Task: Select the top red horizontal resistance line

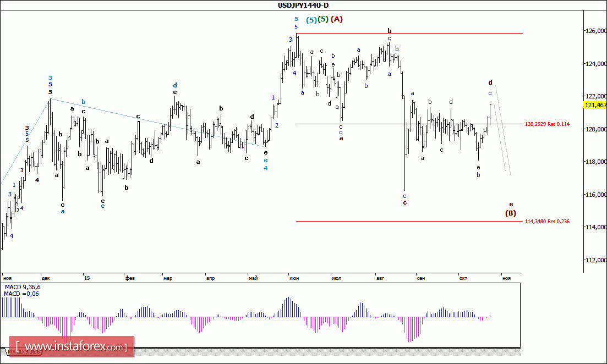Action: [409, 34]
